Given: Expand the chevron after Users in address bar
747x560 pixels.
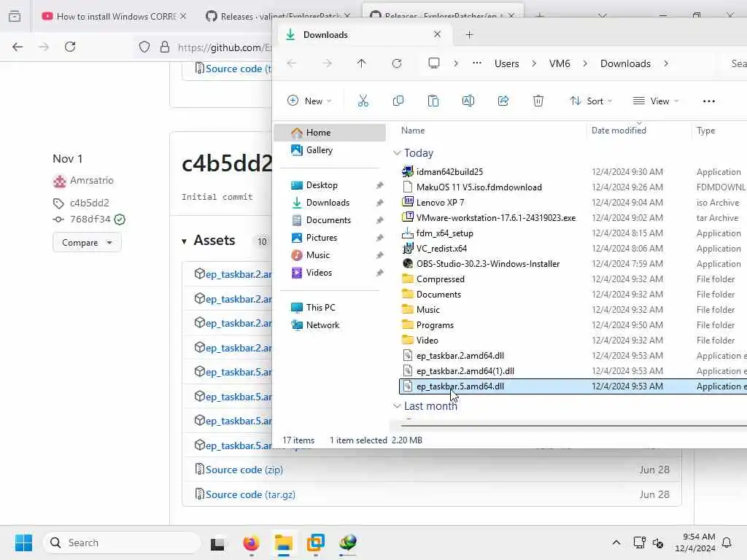Looking at the screenshot, I should [x=533, y=63].
